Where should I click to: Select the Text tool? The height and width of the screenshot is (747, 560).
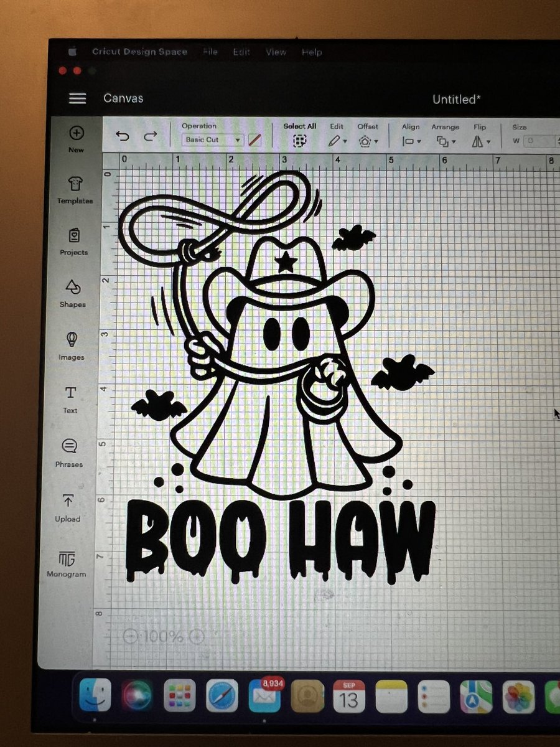tap(70, 399)
